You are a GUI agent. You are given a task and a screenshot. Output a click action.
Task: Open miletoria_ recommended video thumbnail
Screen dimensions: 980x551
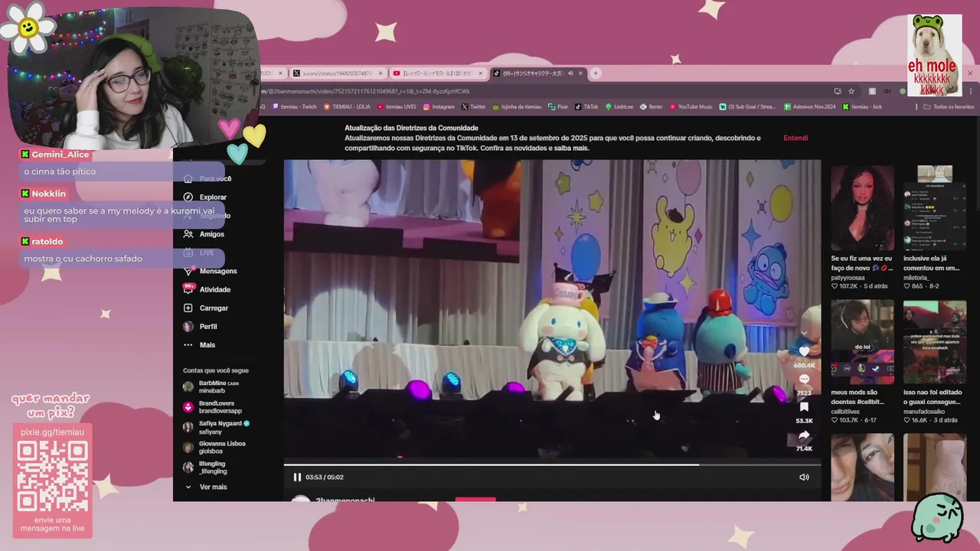click(x=935, y=208)
